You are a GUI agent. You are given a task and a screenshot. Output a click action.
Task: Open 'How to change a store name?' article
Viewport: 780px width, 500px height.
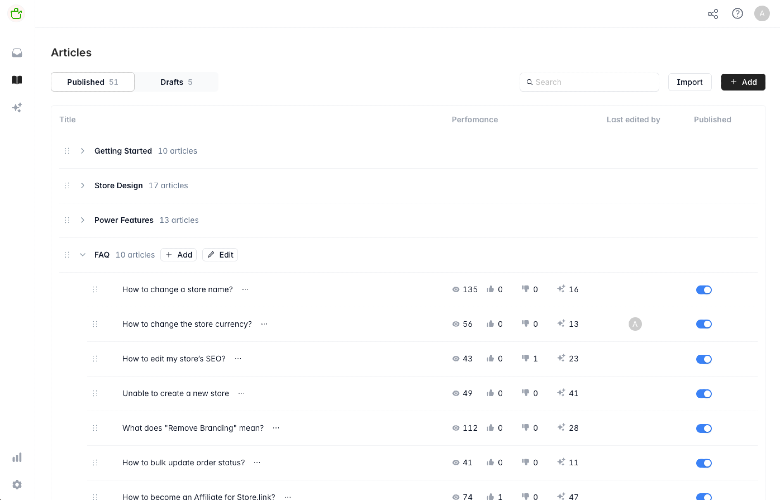pyautogui.click(x=178, y=289)
